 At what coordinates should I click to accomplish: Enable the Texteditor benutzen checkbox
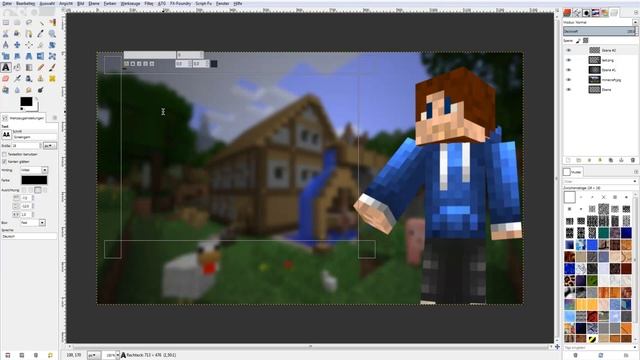tap(4, 154)
